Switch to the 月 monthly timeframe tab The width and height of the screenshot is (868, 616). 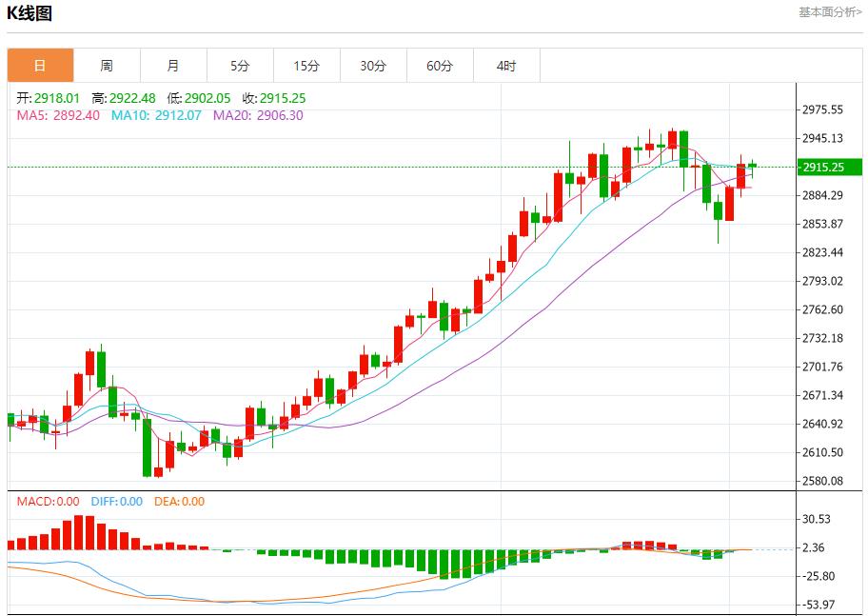[173, 65]
